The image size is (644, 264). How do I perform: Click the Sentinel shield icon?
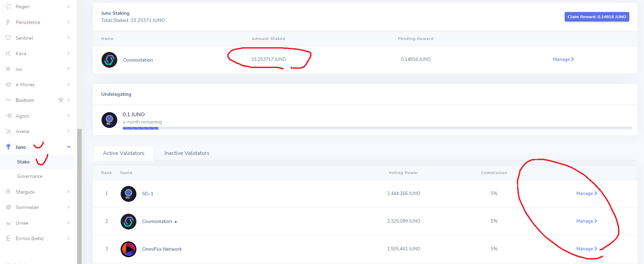(8, 38)
